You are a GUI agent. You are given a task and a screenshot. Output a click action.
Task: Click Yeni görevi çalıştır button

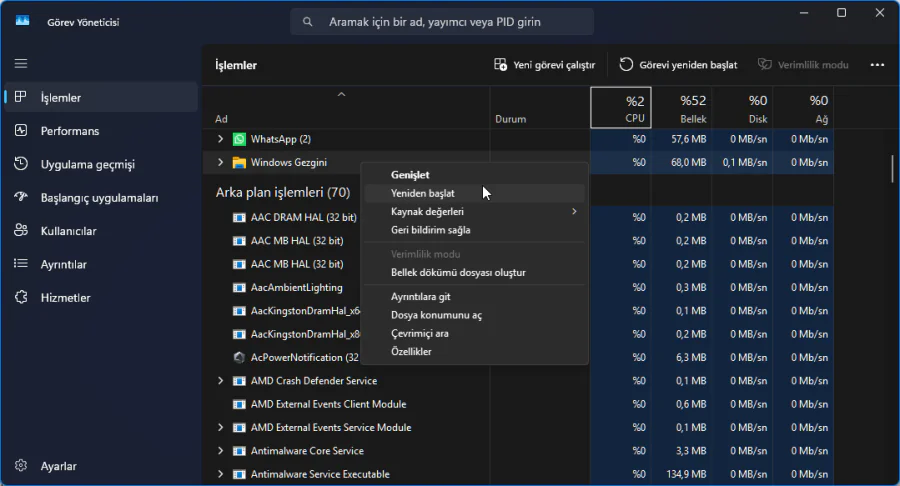[545, 65]
